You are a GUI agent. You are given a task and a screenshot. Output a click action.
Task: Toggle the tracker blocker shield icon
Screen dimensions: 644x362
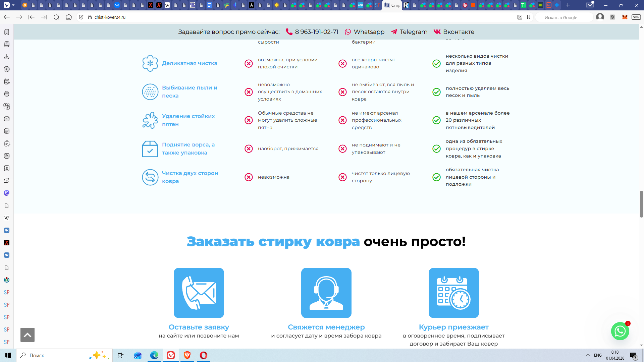tap(81, 17)
